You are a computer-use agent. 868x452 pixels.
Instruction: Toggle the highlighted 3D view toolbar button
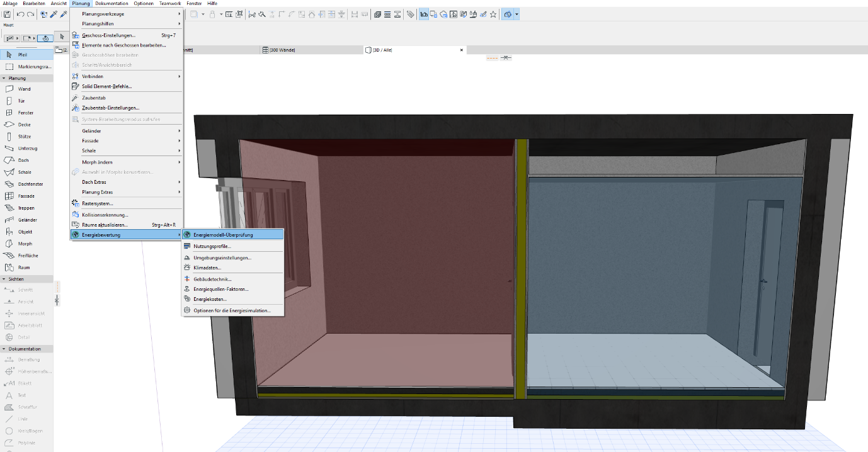click(508, 14)
